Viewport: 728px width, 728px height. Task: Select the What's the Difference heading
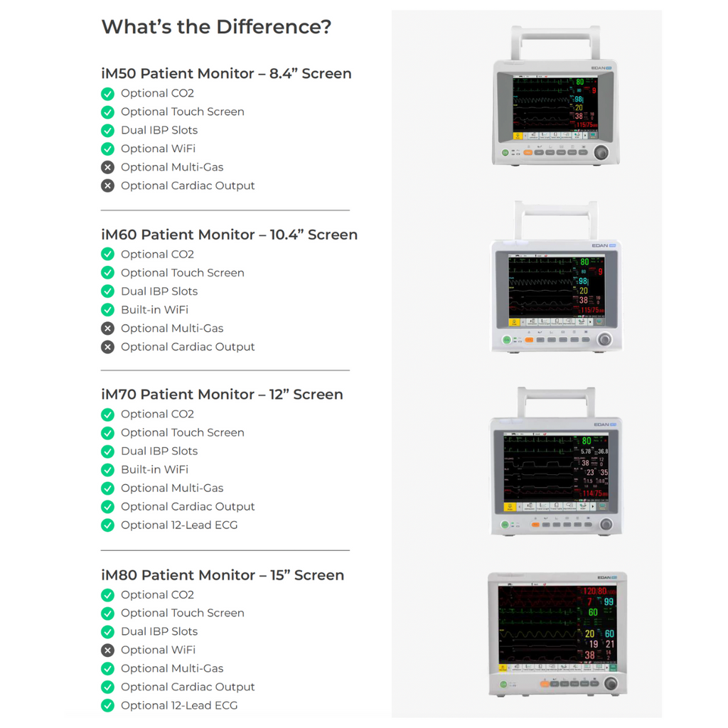click(216, 26)
